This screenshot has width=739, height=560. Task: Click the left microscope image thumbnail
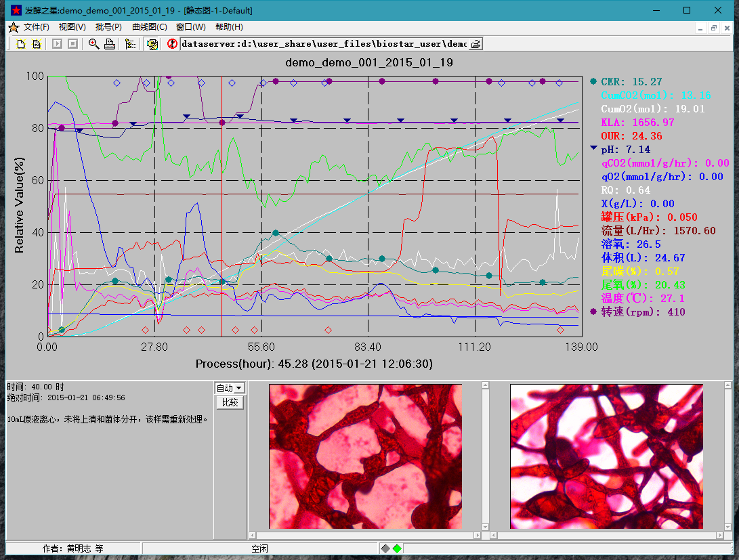tap(365, 456)
